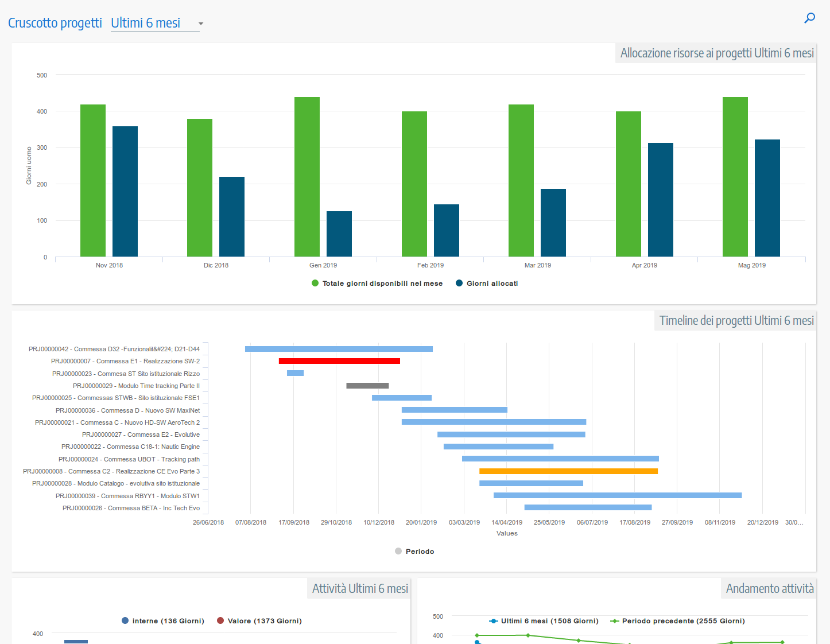The image size is (830, 644).
Task: Click the search magnifier icon
Action: 809,18
